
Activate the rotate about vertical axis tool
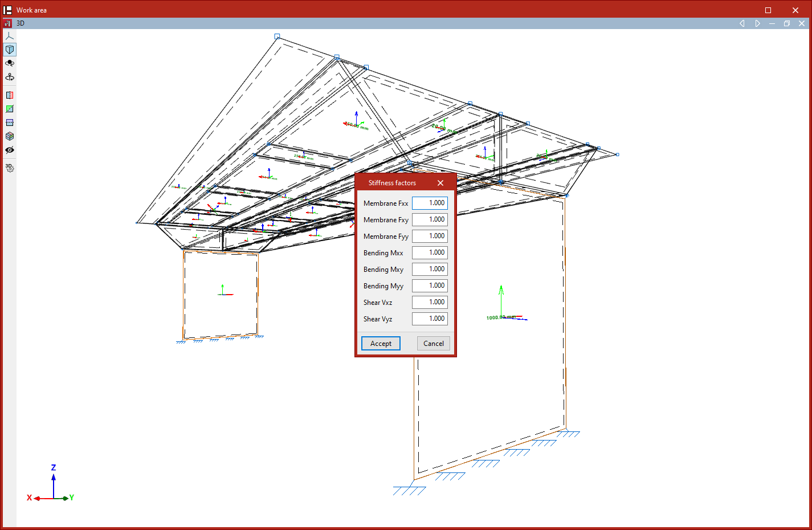pos(10,77)
